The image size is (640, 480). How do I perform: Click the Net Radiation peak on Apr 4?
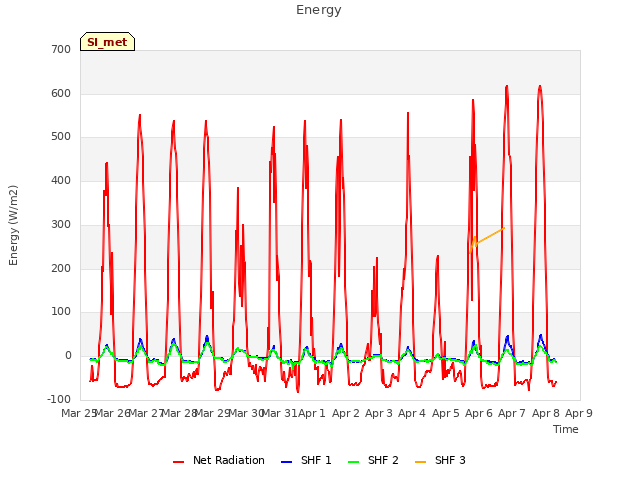point(408,113)
